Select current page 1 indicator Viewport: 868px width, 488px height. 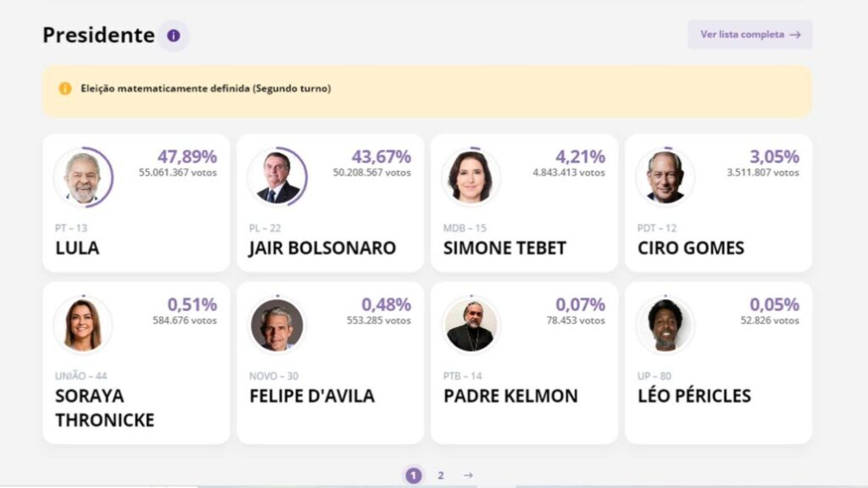click(x=414, y=475)
